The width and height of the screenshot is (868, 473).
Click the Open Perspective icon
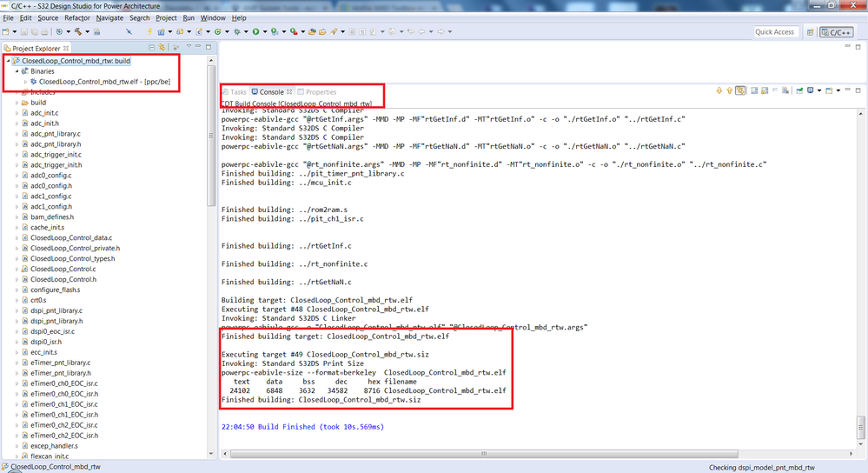pos(811,32)
